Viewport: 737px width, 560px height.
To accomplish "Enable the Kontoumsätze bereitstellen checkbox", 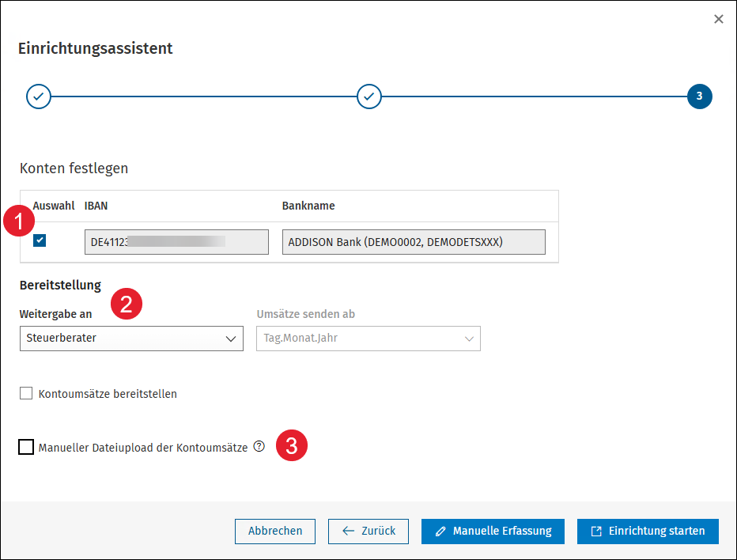I will (26, 393).
